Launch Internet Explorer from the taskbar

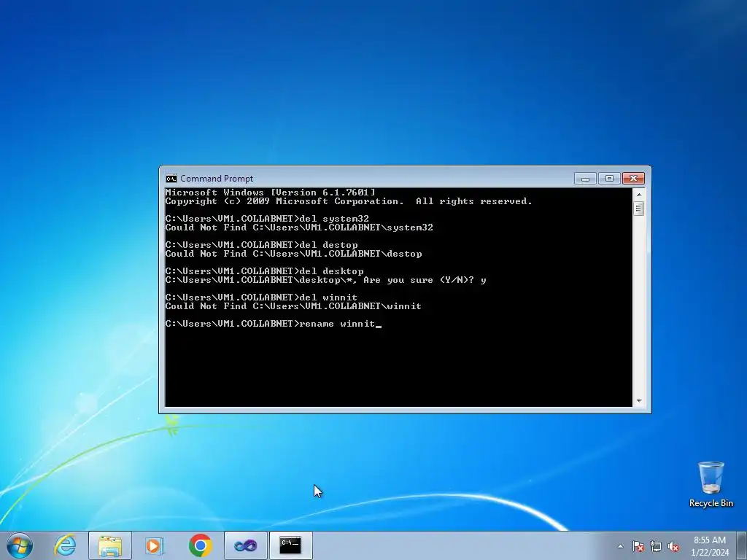pos(65,545)
